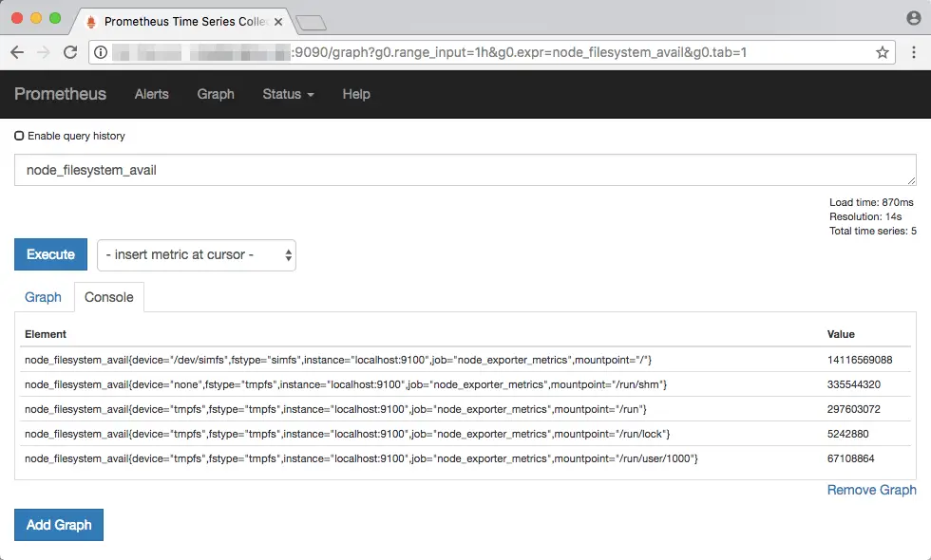Click the value 5242880
Viewport: 931px width, 560px height.
(x=847, y=434)
